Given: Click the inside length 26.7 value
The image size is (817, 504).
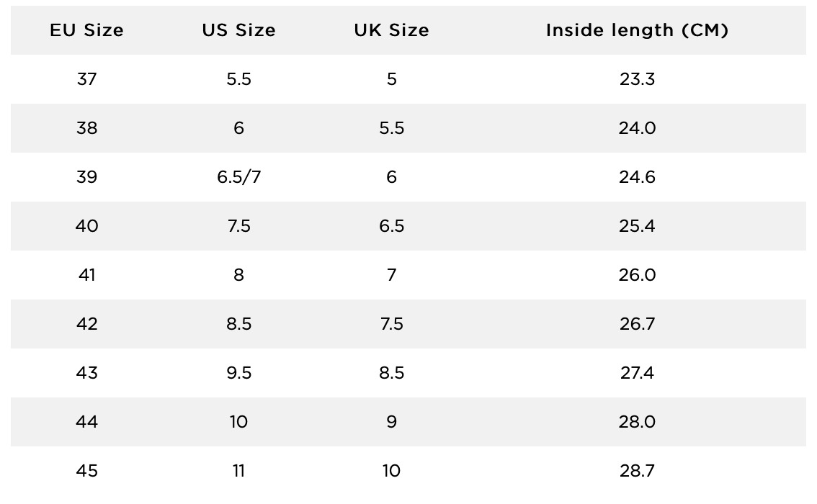Looking at the screenshot, I should pyautogui.click(x=637, y=324).
